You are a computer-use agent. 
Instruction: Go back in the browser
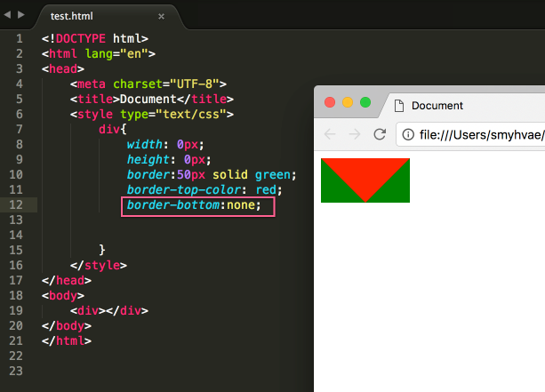pos(330,134)
